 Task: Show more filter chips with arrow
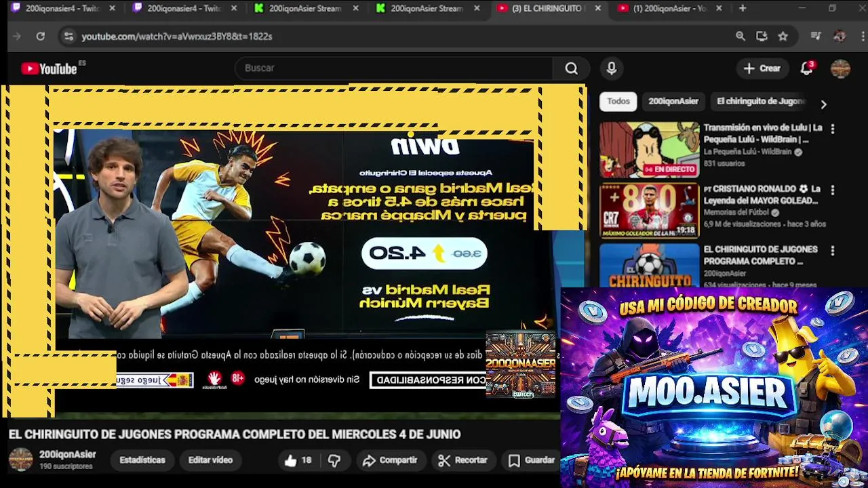tap(823, 104)
